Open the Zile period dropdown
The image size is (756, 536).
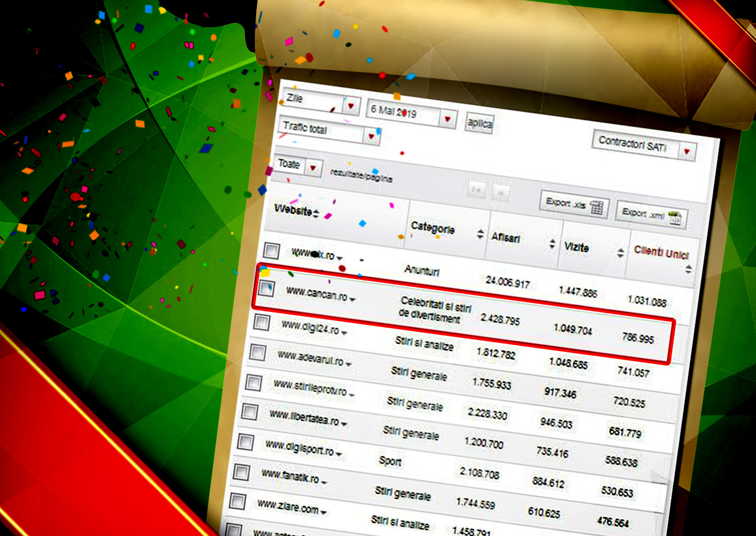pyautogui.click(x=351, y=105)
